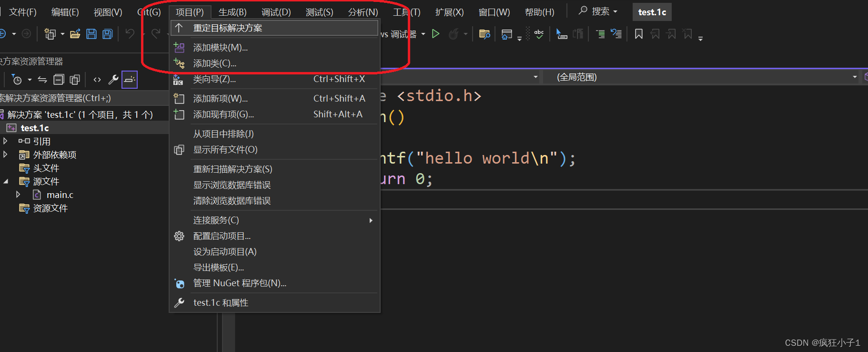
Task: Toggle bookmark with the bookmark icon
Action: pos(639,34)
